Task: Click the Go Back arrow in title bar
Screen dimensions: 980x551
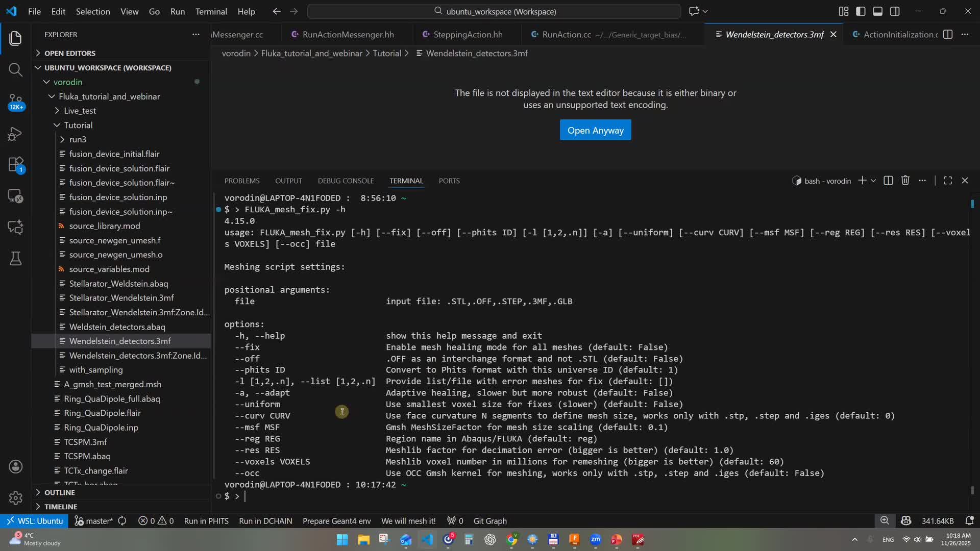Action: [276, 11]
